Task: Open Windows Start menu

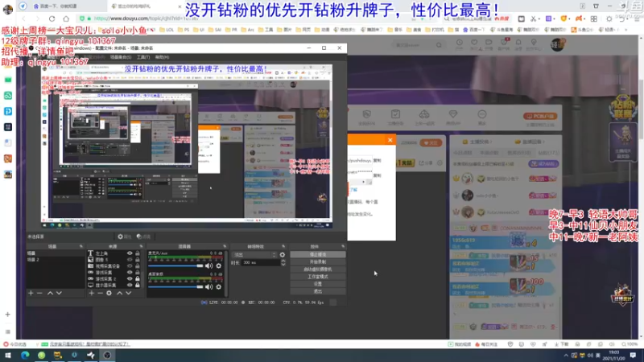Action: coord(8,355)
